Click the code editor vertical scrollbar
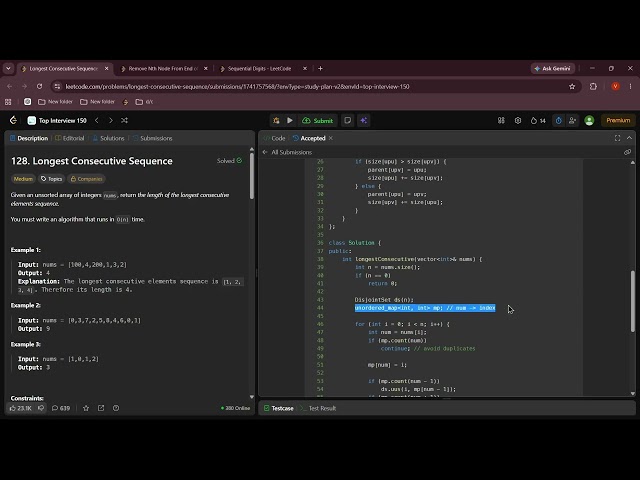Screen dimensions: 640x480 (633, 301)
